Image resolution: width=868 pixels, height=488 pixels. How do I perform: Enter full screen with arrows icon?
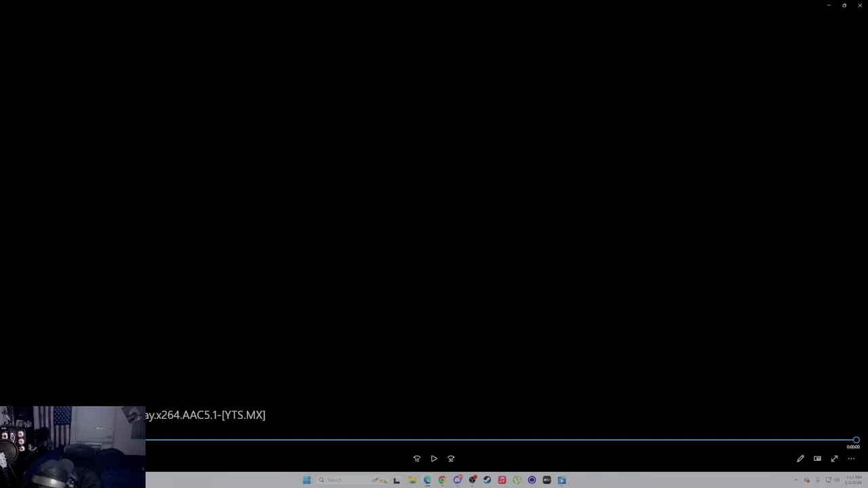tap(834, 459)
